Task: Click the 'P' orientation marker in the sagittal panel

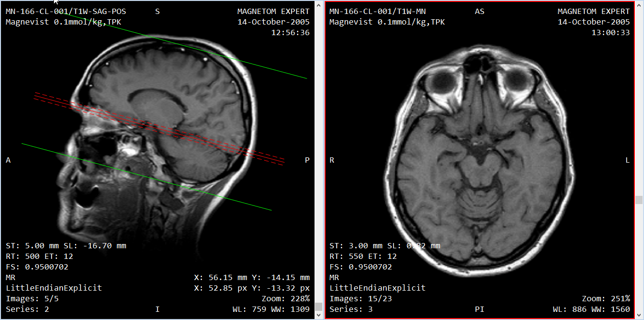Action: 307,160
